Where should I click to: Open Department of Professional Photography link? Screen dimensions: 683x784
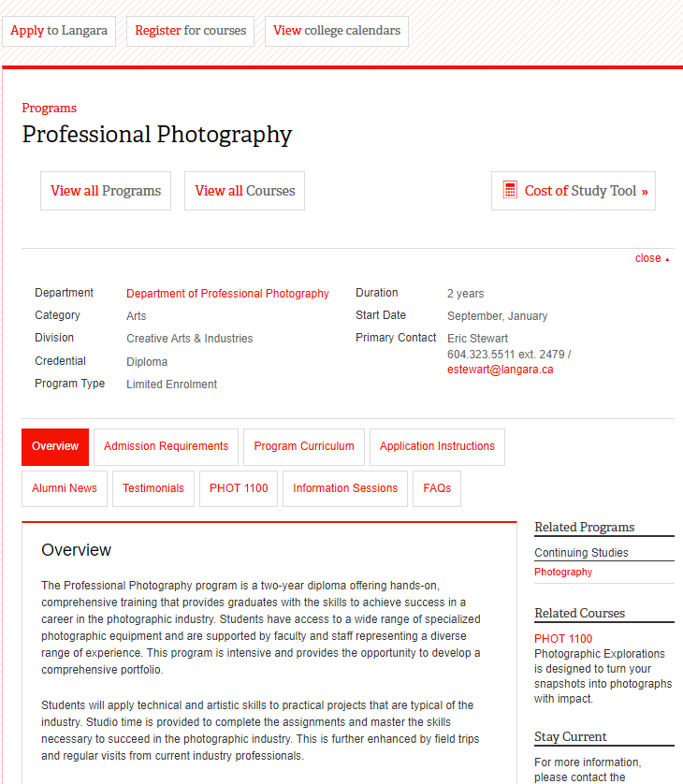(227, 294)
